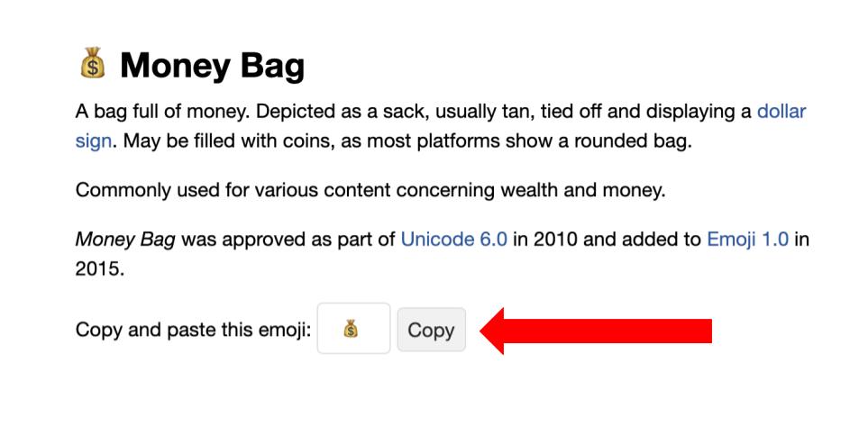
Task: Click the 'A bag full of money' sentence
Action: click(x=163, y=112)
